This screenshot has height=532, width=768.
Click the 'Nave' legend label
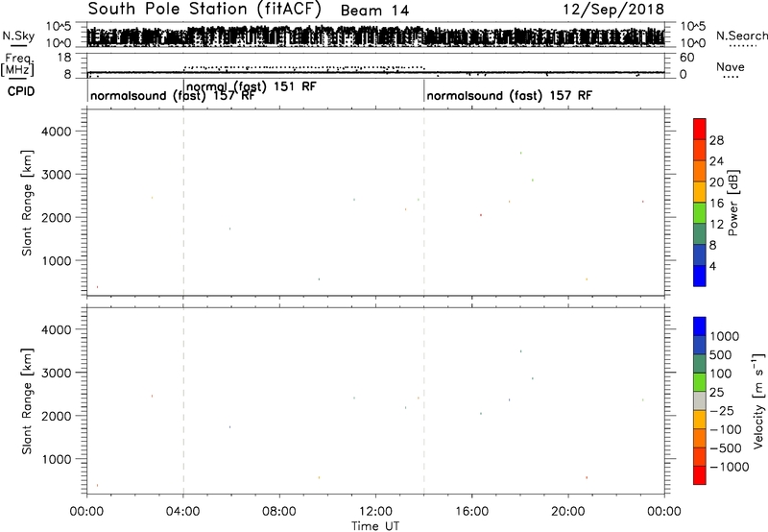click(x=731, y=67)
